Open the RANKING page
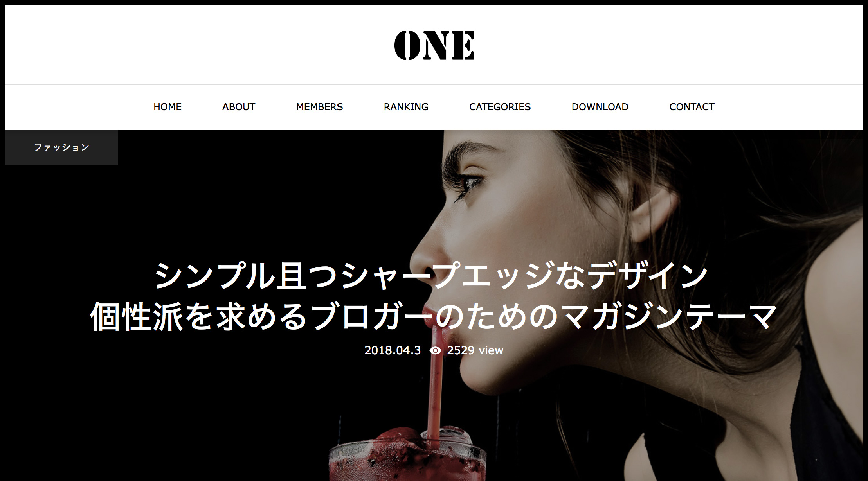The width and height of the screenshot is (868, 481). pos(406,107)
